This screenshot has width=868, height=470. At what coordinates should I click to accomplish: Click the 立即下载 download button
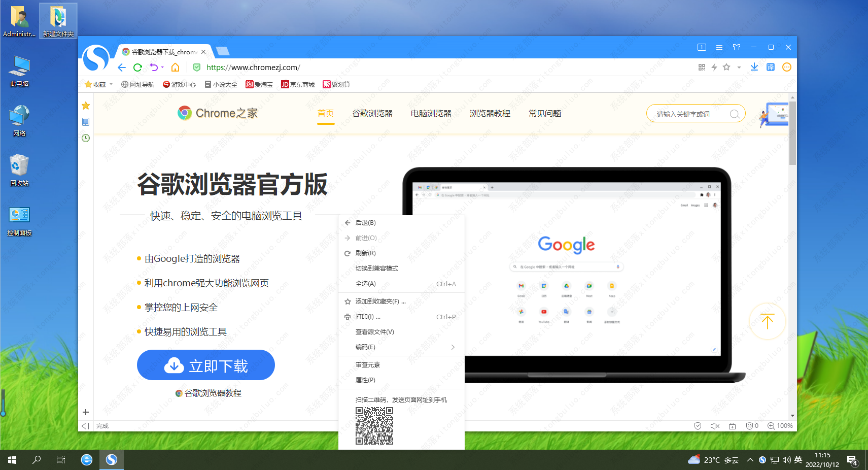coord(206,365)
